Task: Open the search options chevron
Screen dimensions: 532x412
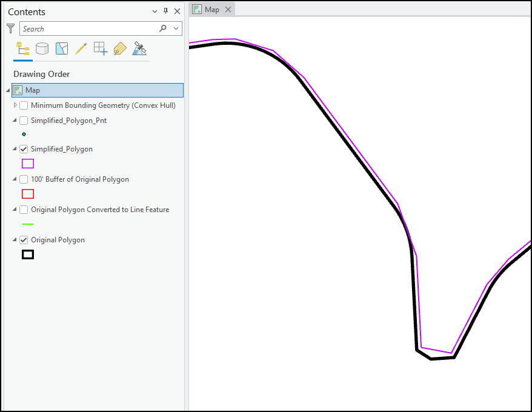Action: click(175, 28)
